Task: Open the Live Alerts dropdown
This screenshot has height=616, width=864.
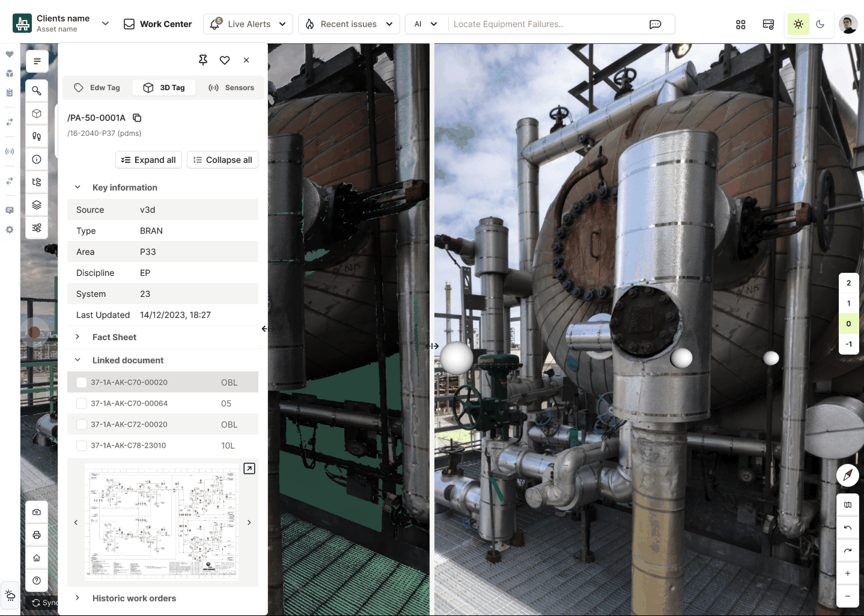Action: click(248, 24)
